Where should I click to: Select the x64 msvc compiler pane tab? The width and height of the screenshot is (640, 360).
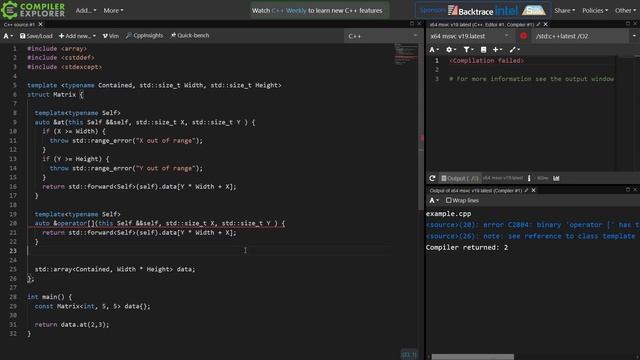click(x=481, y=24)
